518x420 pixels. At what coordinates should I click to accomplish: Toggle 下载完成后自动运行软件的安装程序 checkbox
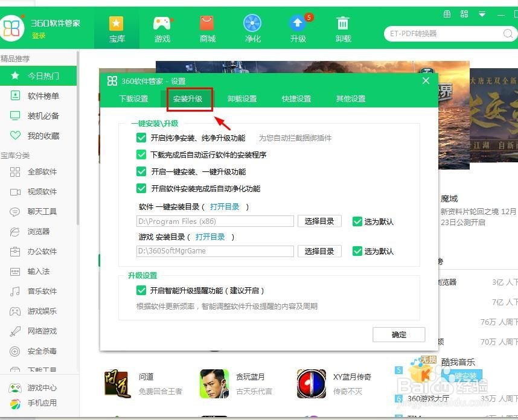[x=141, y=154]
